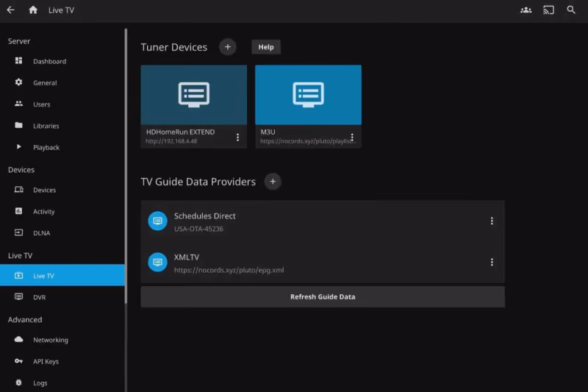Click the http://192.168.4.48 tuner address
Image resolution: width=588 pixels, height=392 pixels.
pos(171,141)
